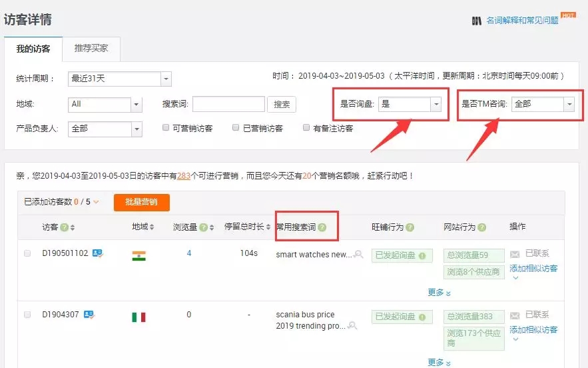Screen dimensions: 588x368
Task: Focus the 搜索词 input field
Action: tap(229, 104)
